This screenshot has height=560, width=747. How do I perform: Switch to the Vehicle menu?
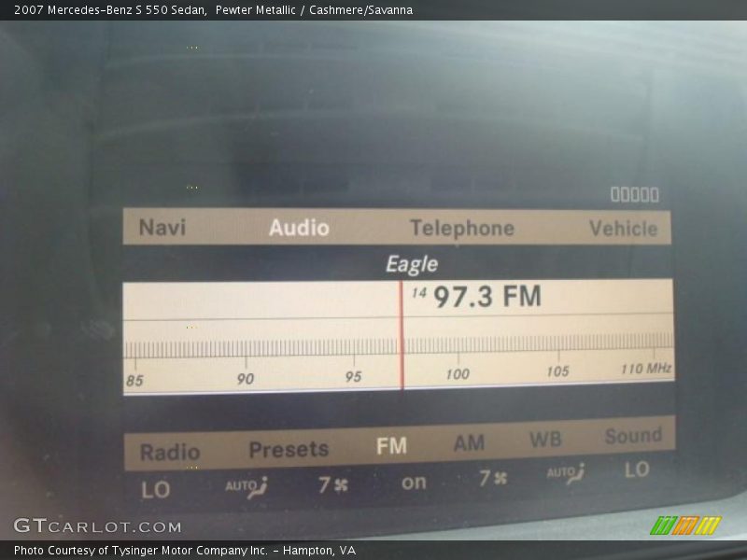623,229
